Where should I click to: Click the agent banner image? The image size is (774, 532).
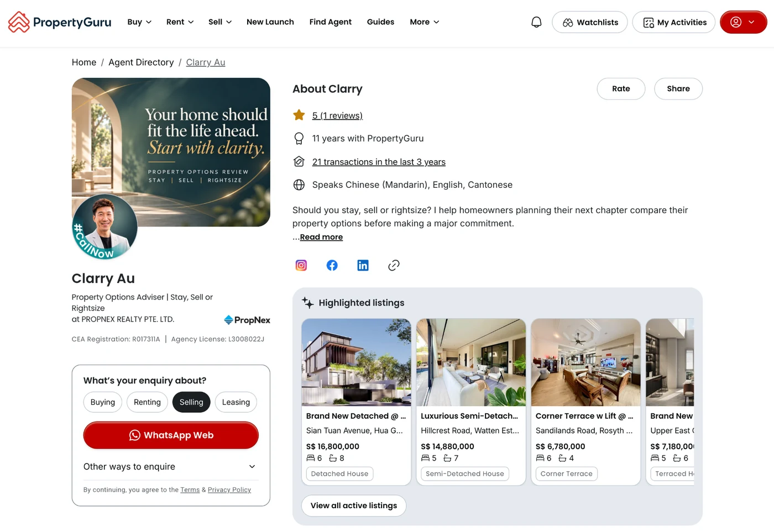pyautogui.click(x=171, y=152)
